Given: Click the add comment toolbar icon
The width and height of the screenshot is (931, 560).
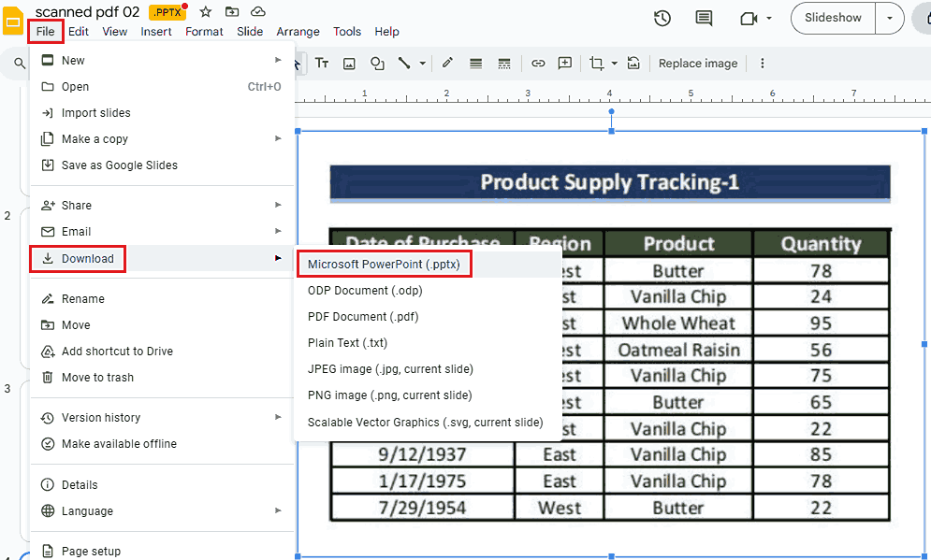Looking at the screenshot, I should click(564, 63).
